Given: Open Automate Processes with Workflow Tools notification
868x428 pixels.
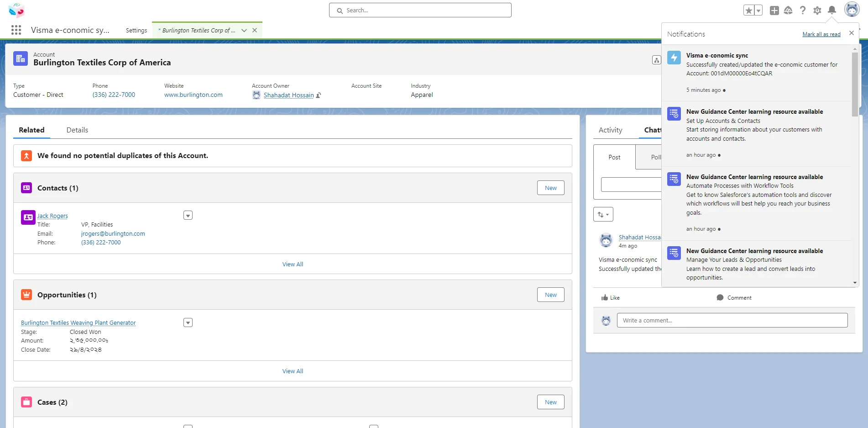Looking at the screenshot, I should point(756,203).
